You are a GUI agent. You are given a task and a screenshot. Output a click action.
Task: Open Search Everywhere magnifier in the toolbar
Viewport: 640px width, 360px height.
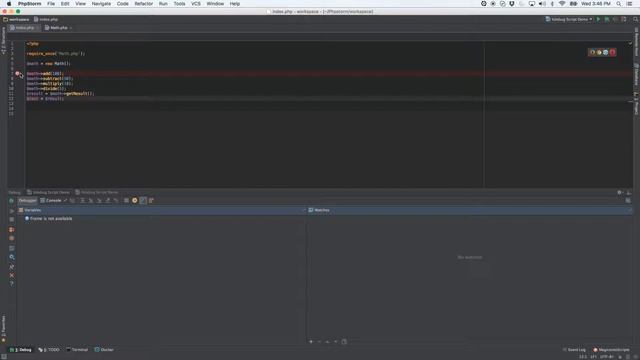[636, 19]
